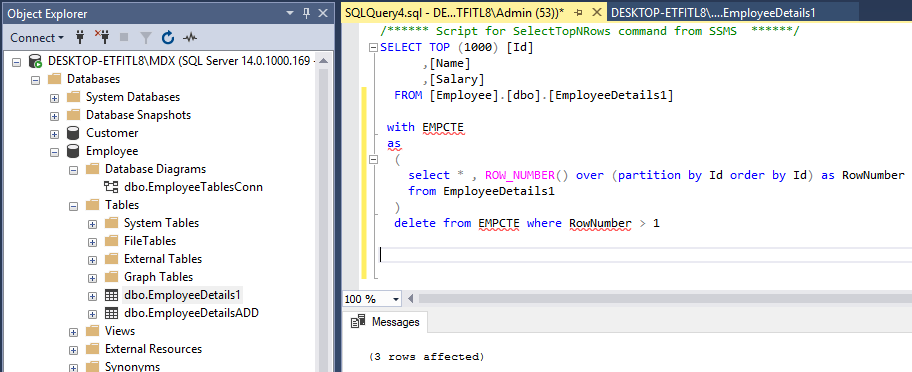Expand the System Databases node

tap(54, 97)
